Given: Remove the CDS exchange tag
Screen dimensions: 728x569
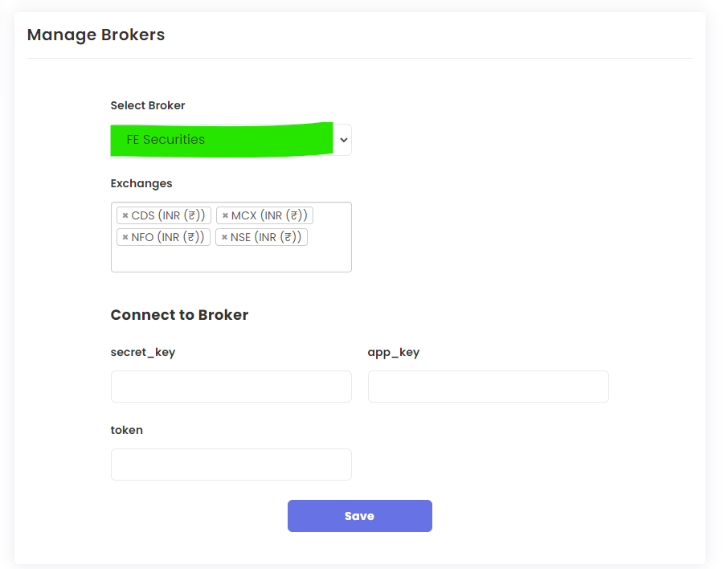Looking at the screenshot, I should (x=125, y=215).
